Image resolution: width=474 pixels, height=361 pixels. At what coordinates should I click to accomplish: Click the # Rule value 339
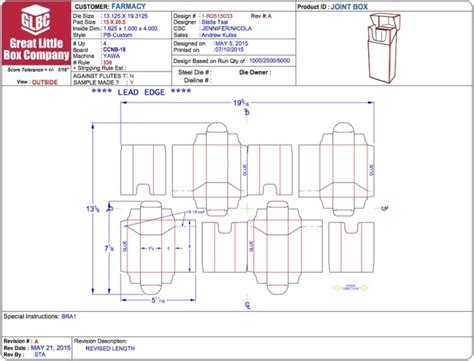[107, 62]
